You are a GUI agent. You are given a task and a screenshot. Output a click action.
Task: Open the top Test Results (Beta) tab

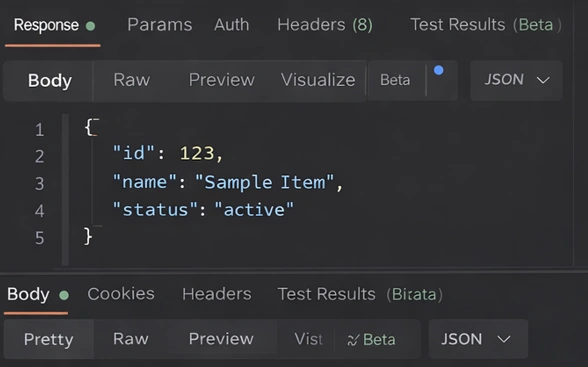pos(486,25)
